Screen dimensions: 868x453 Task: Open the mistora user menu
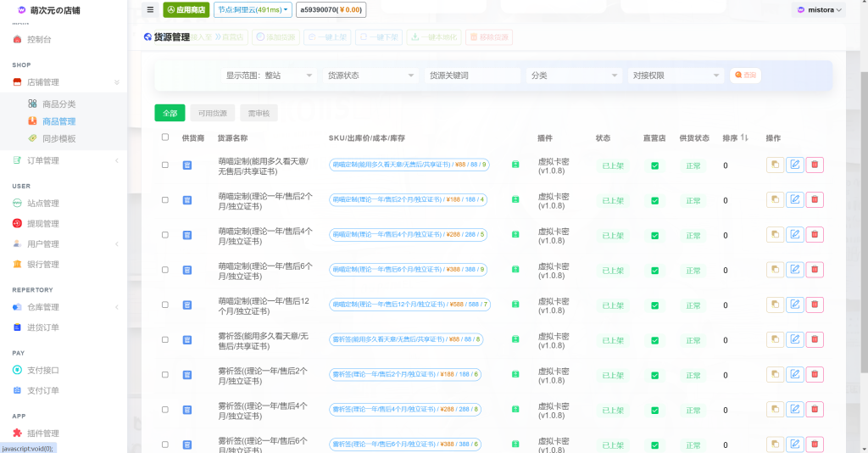[820, 10]
